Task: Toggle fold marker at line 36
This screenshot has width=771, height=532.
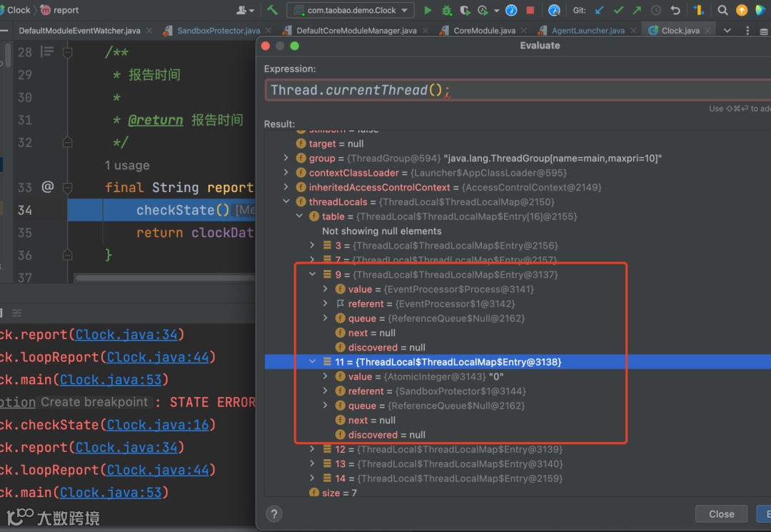Action: 68,255
